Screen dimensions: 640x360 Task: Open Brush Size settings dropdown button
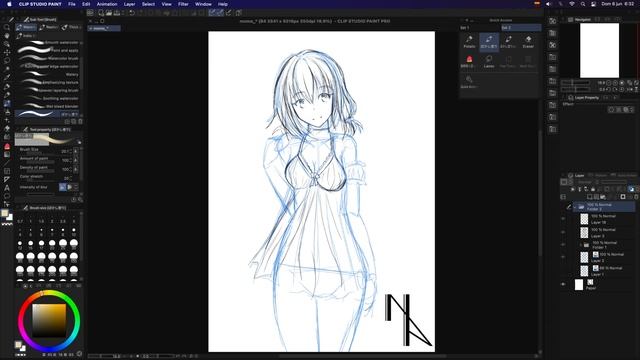76,151
